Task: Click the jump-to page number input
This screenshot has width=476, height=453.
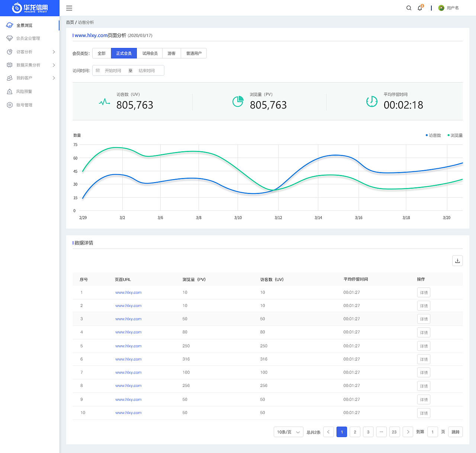Action: [432, 432]
